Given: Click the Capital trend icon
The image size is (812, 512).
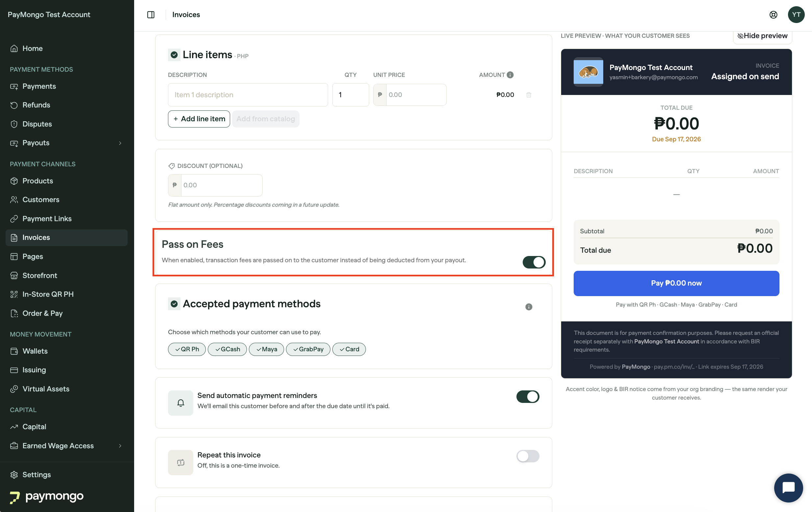Looking at the screenshot, I should 14,427.
